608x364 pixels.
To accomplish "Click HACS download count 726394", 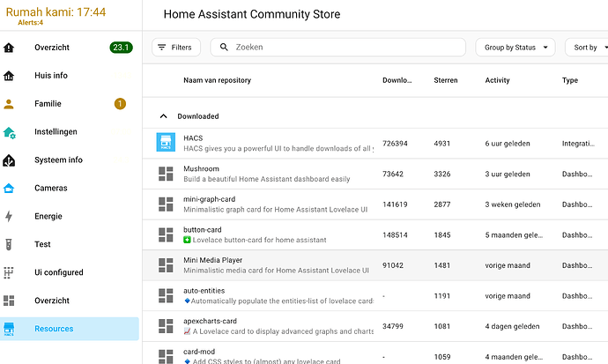I will (395, 144).
